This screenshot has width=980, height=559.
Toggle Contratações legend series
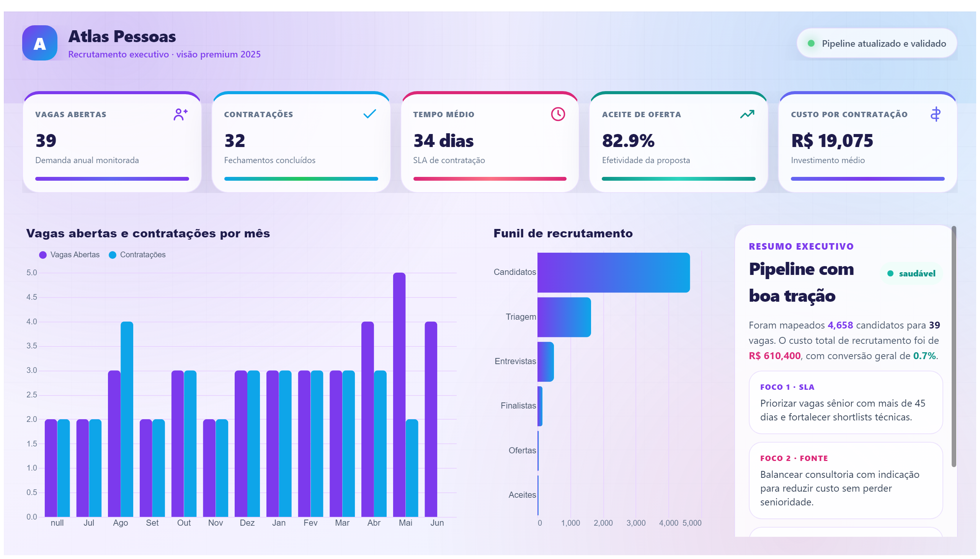click(137, 255)
